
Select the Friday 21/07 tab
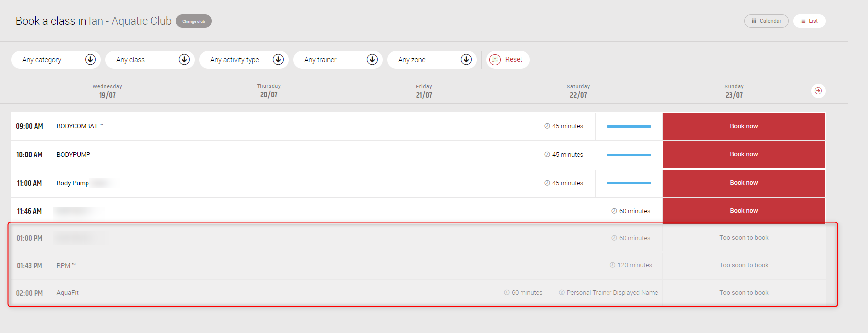click(424, 91)
